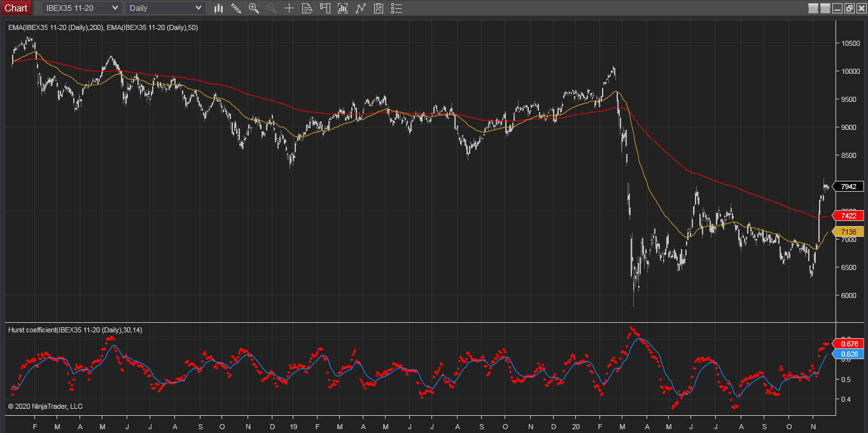Minimize the chart window
The image size is (868, 433).
point(838,8)
